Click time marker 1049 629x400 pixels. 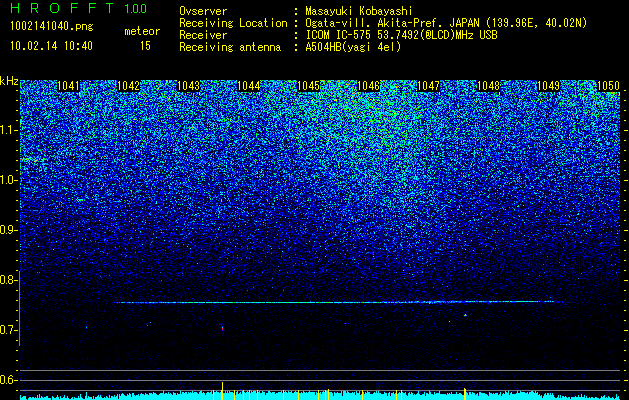pos(548,86)
